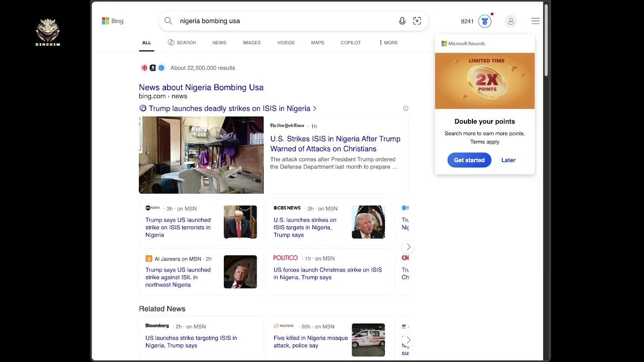The height and width of the screenshot is (362, 644).
Task: Click the Bloomberg logo
Action: 157,326
